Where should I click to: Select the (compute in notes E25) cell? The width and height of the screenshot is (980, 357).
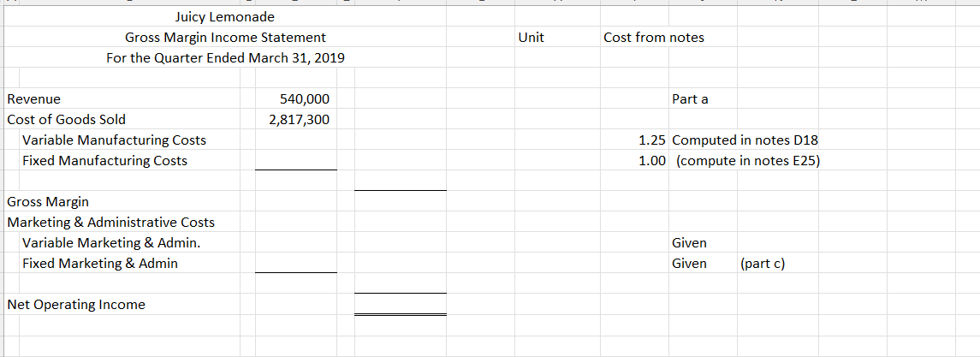click(749, 161)
